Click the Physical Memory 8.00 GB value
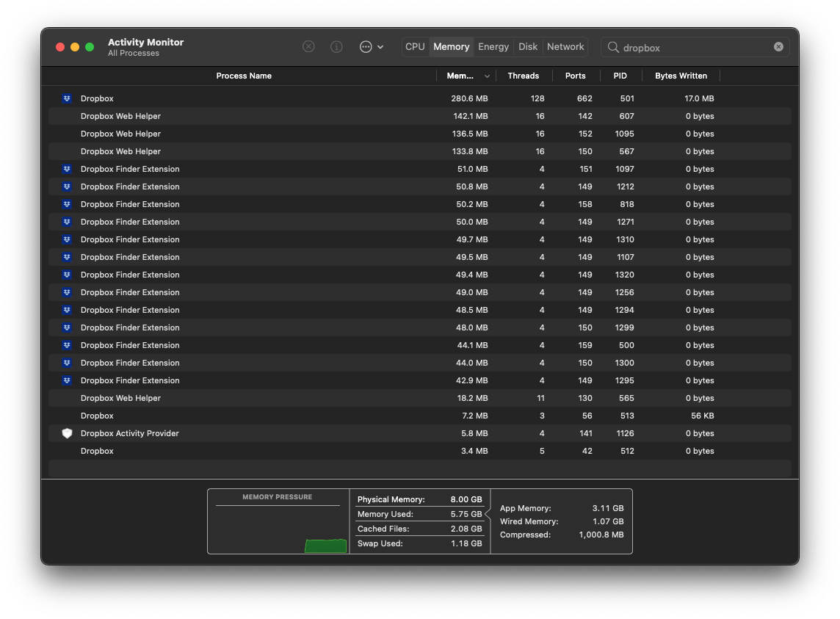840x619 pixels. (466, 499)
